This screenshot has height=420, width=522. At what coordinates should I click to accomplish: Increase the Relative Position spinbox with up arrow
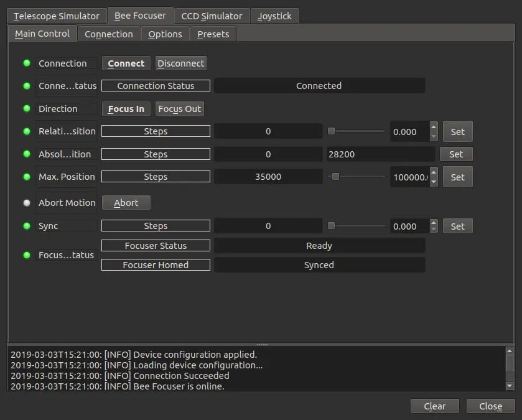tap(434, 128)
